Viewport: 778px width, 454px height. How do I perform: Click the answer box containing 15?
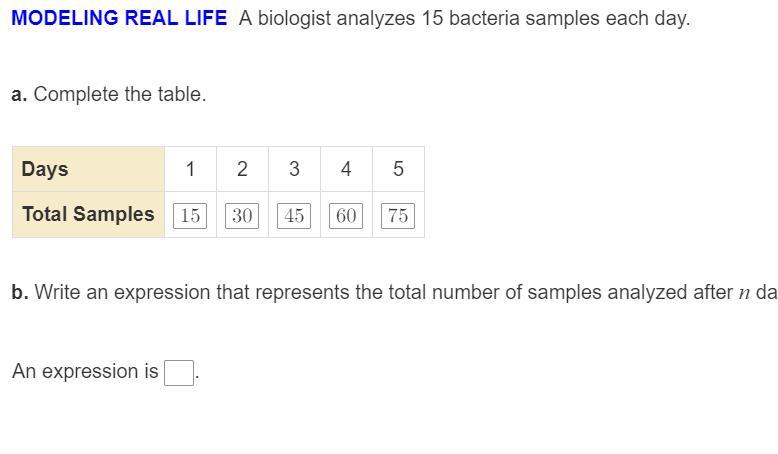click(x=190, y=216)
